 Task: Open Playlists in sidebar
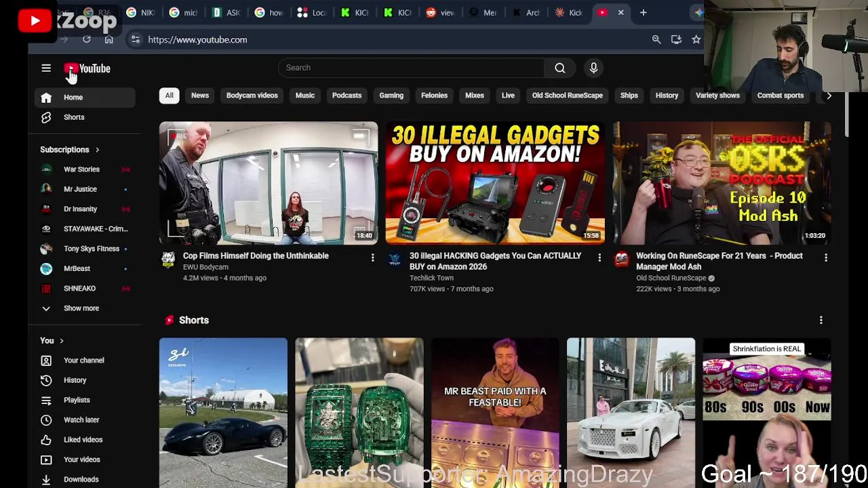(x=85, y=400)
